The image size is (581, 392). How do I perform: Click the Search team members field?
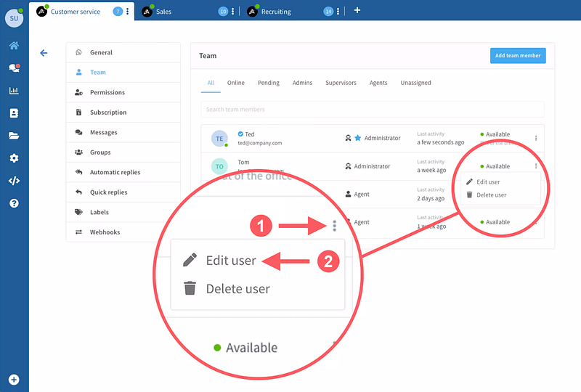pos(372,110)
